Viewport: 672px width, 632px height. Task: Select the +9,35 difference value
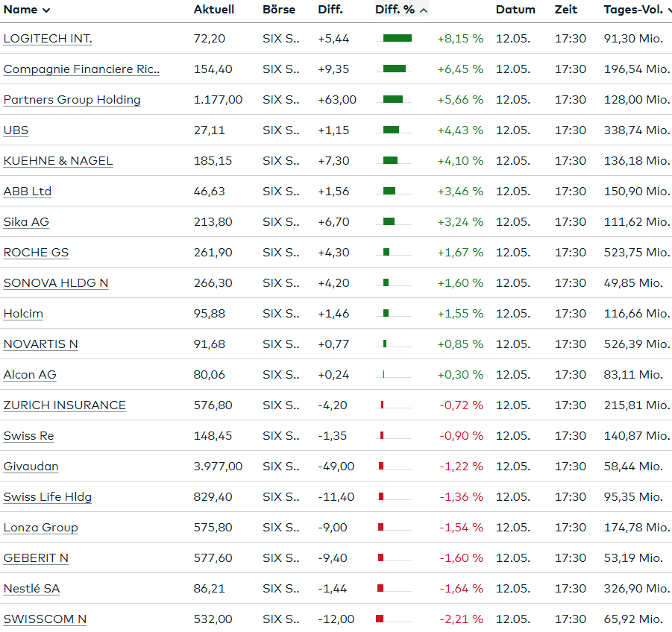click(334, 69)
